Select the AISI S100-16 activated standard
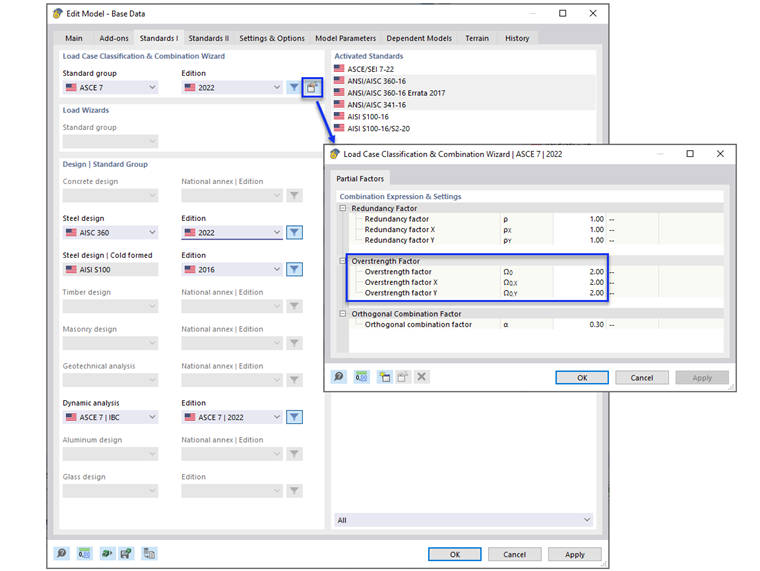This screenshot has height=571, width=760. click(x=463, y=117)
